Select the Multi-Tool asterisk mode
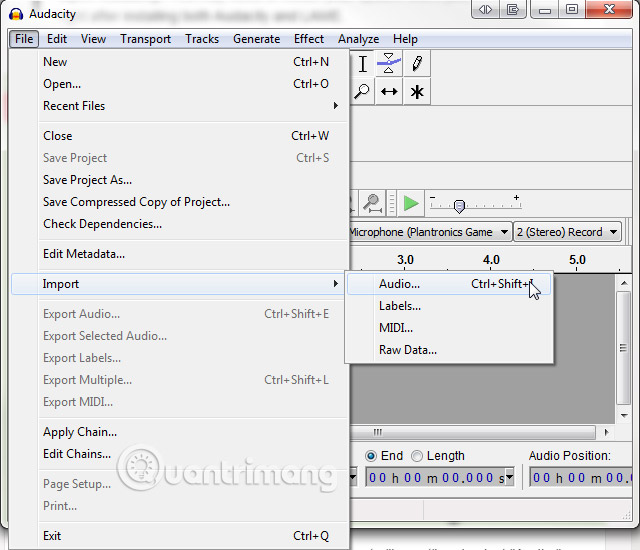Screen dimensions: 640x550 pyautogui.click(x=417, y=91)
